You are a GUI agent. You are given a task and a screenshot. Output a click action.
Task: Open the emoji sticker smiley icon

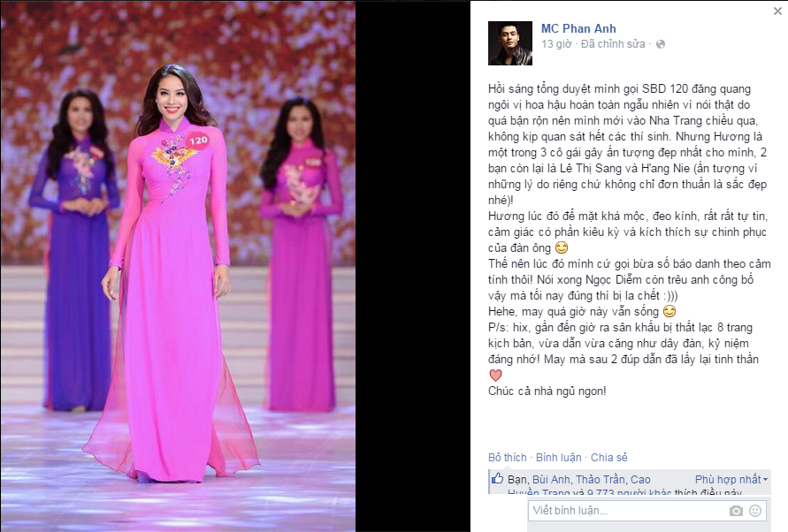(754, 511)
